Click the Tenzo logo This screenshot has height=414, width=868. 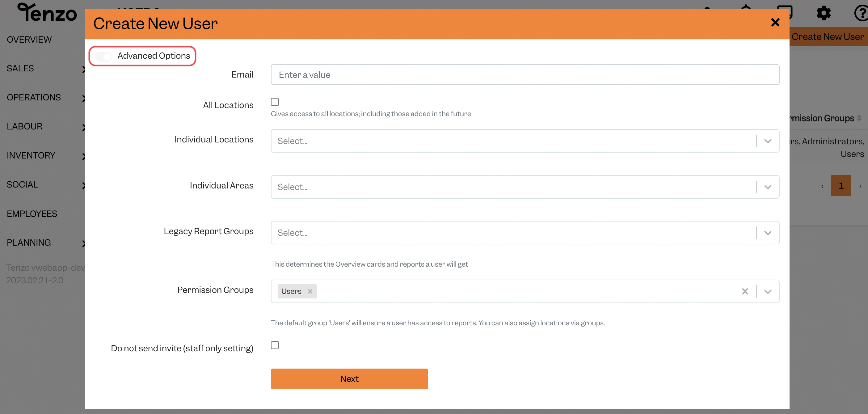pyautogui.click(x=47, y=12)
